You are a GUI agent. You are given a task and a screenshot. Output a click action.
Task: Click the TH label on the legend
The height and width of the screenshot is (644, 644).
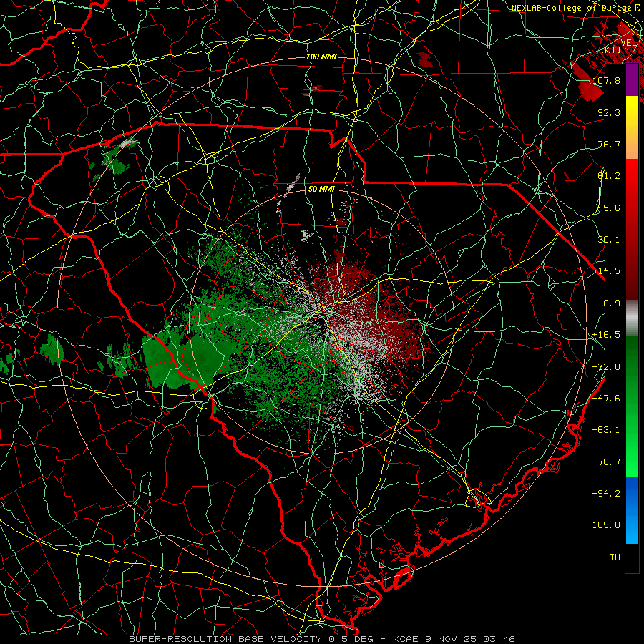615,557
